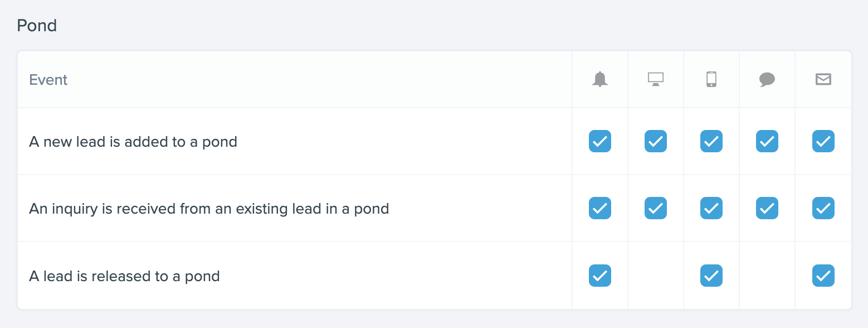Image resolution: width=868 pixels, height=328 pixels.
Task: Uncheck bell notification for existing lead inquiry
Action: [600, 208]
